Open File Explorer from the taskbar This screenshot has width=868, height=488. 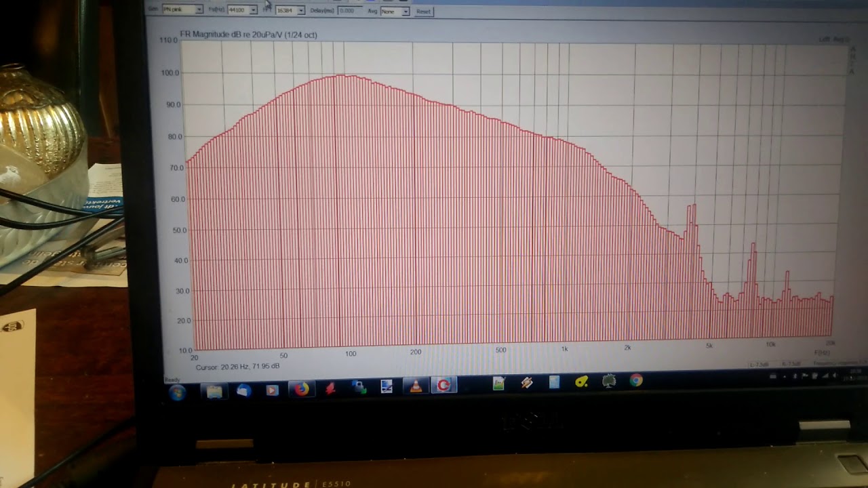[214, 391]
